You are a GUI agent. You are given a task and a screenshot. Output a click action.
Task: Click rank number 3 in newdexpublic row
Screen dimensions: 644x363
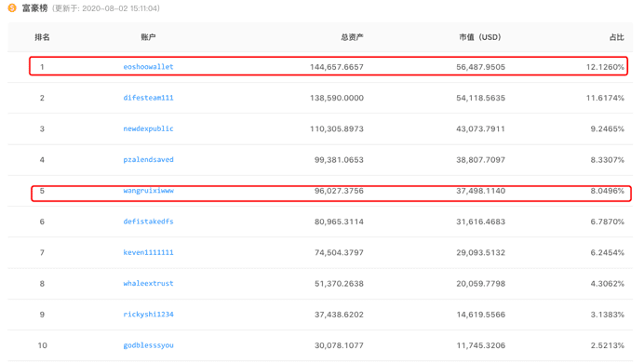pos(42,129)
